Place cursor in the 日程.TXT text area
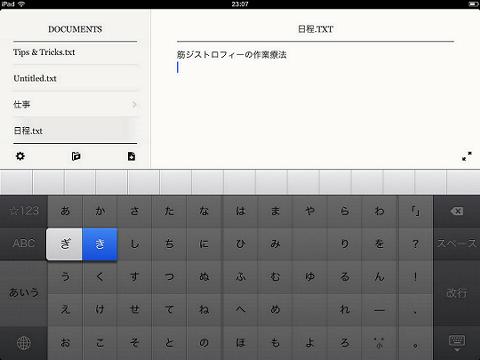 click(315, 107)
